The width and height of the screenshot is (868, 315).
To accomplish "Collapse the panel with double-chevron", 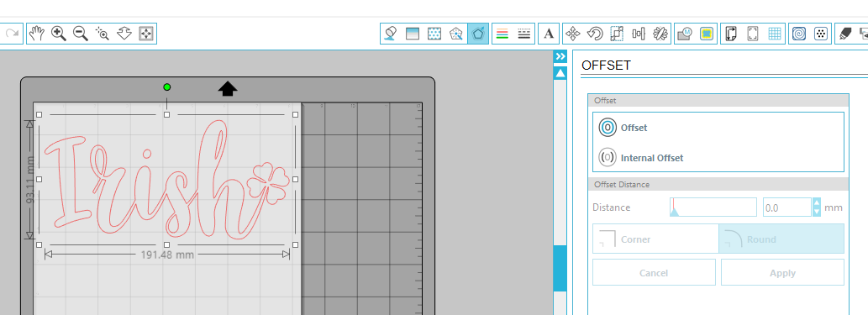I will (x=560, y=56).
